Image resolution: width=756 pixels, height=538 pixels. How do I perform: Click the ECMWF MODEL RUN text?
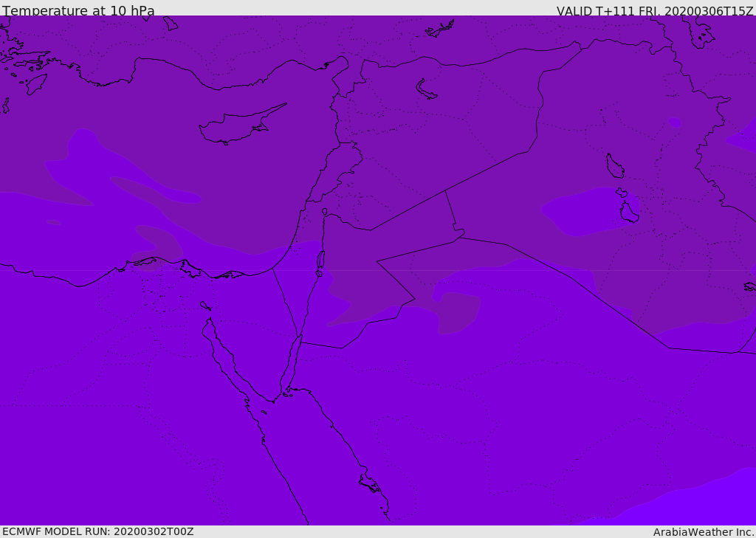(x=97, y=531)
